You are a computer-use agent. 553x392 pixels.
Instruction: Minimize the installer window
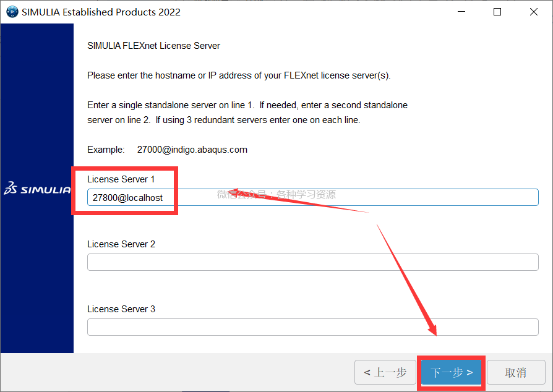tap(461, 12)
